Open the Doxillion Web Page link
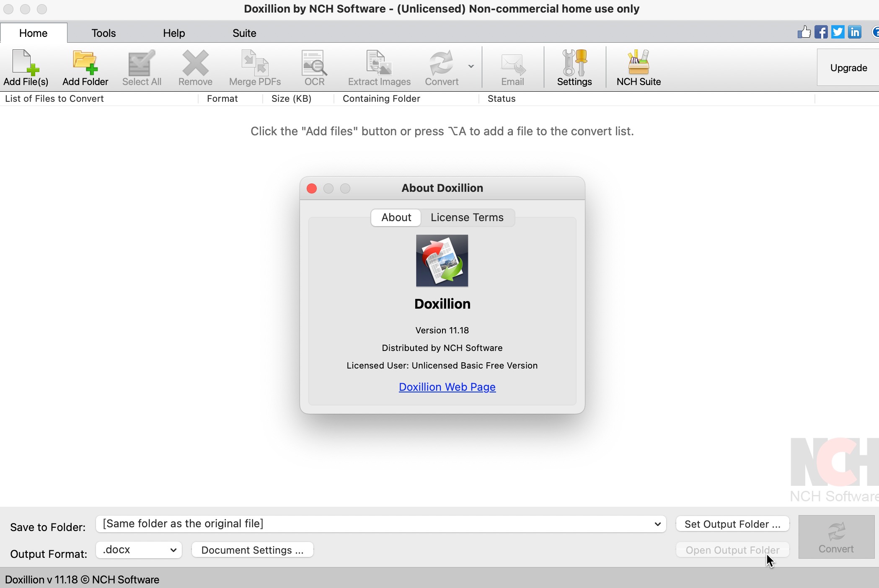The image size is (879, 588). (447, 387)
